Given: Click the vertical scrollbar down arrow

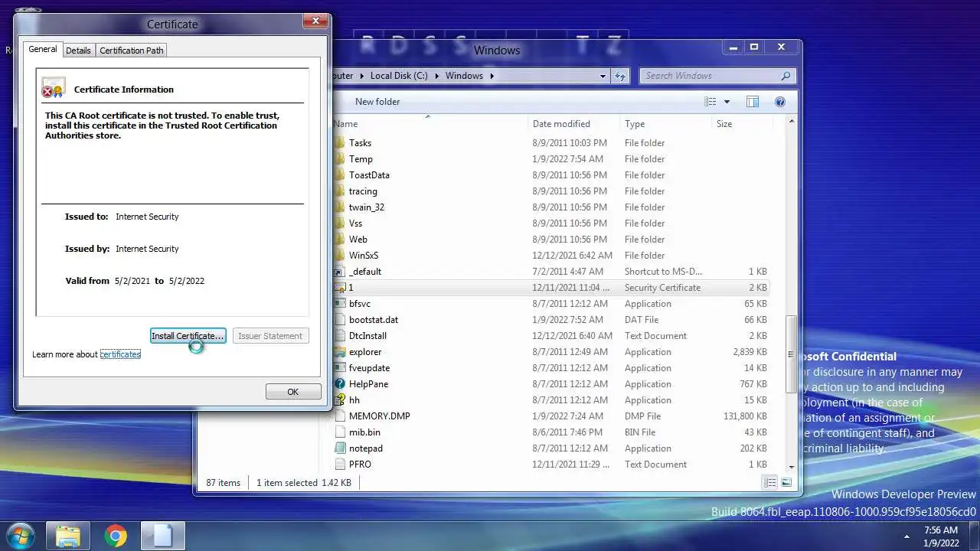Looking at the screenshot, I should [791, 466].
